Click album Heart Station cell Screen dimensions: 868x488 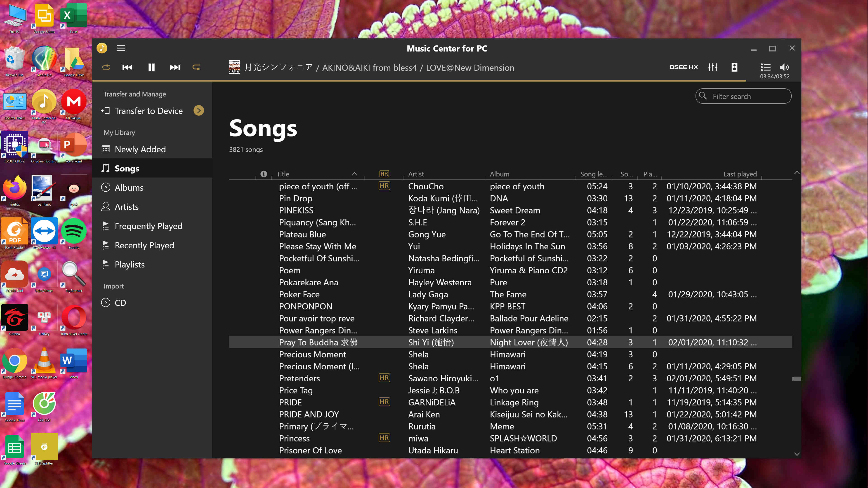coord(514,450)
